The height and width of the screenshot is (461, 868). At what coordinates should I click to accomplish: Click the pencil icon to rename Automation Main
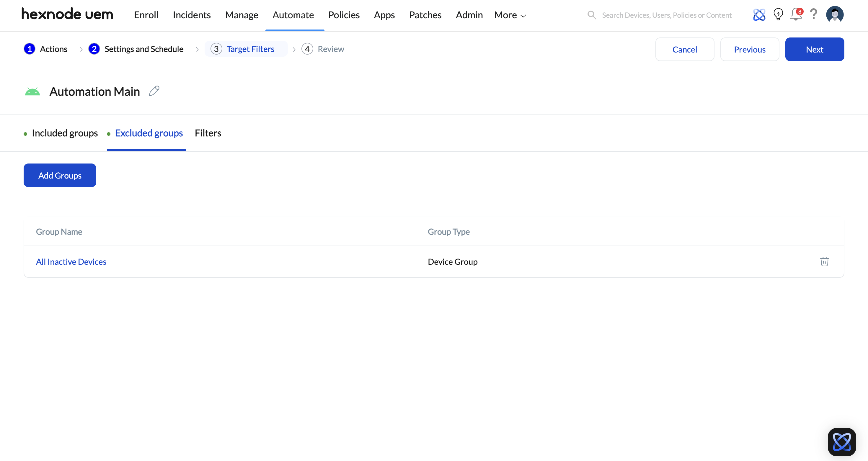(x=154, y=91)
